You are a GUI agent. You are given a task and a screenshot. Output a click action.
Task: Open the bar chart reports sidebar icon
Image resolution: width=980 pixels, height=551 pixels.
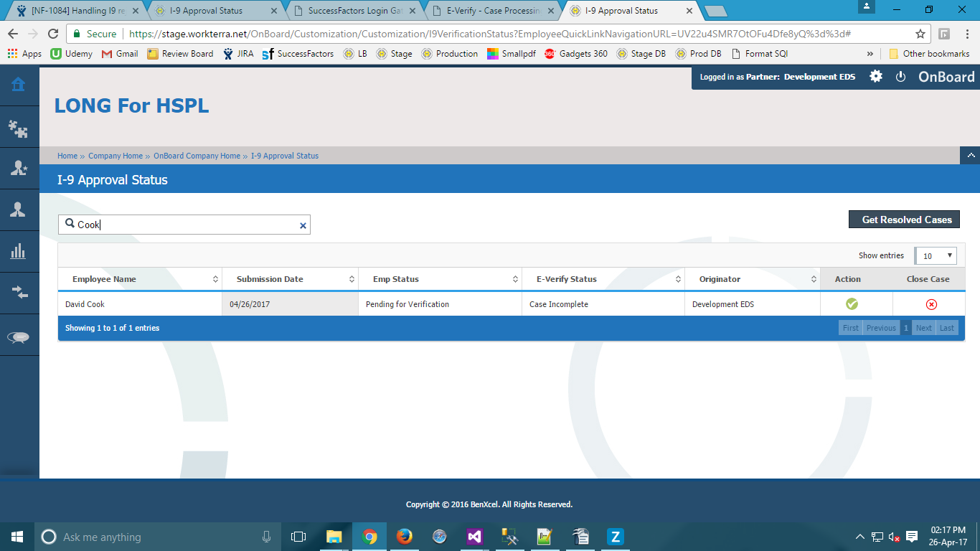(x=19, y=251)
